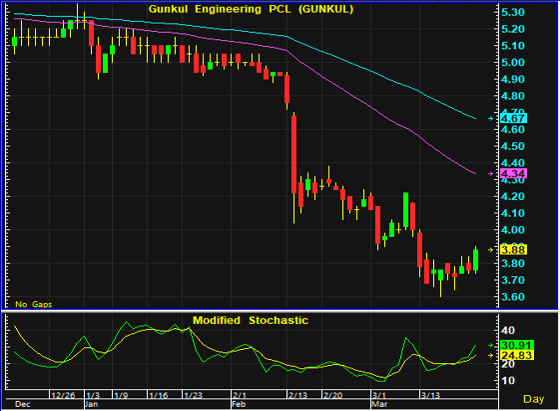Click the small yellow arrow beside 3.88

[x=491, y=250]
